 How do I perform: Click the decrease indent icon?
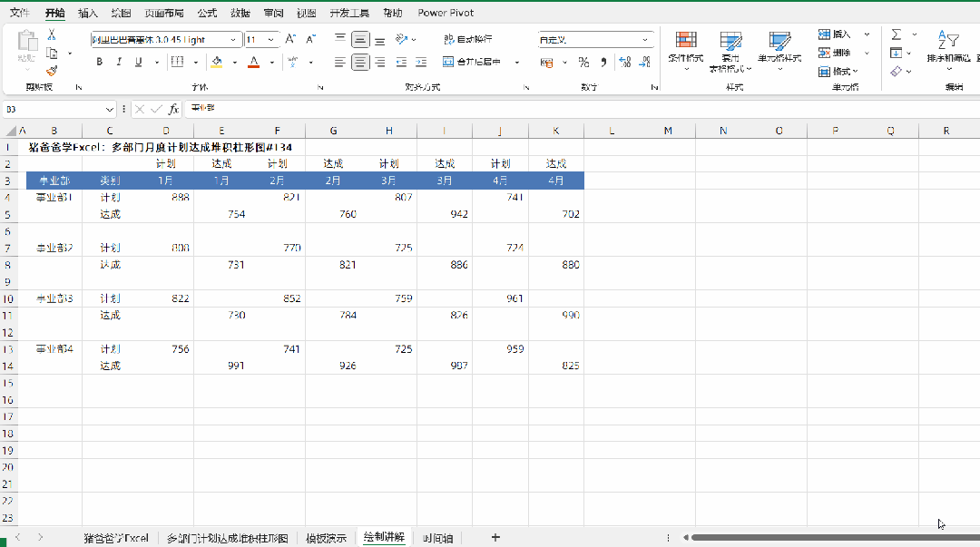(x=401, y=62)
